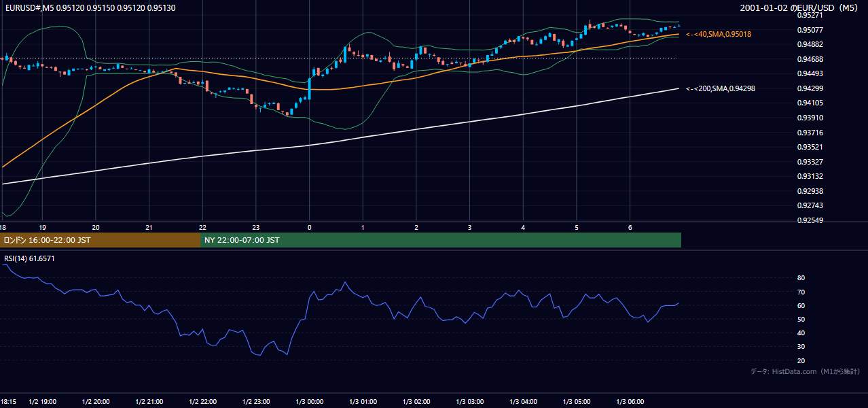Click the NY 22:00-07:00 JST session bar

point(441,240)
